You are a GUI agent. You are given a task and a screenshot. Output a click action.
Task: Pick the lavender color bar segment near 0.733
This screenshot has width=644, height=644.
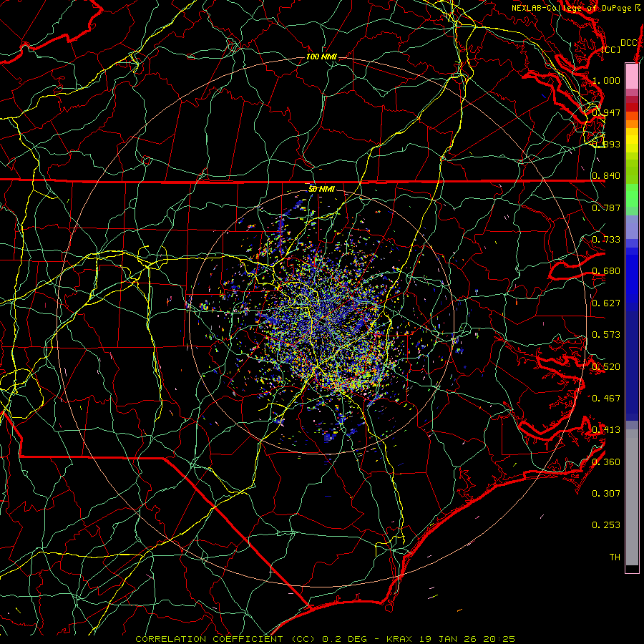tap(632, 227)
